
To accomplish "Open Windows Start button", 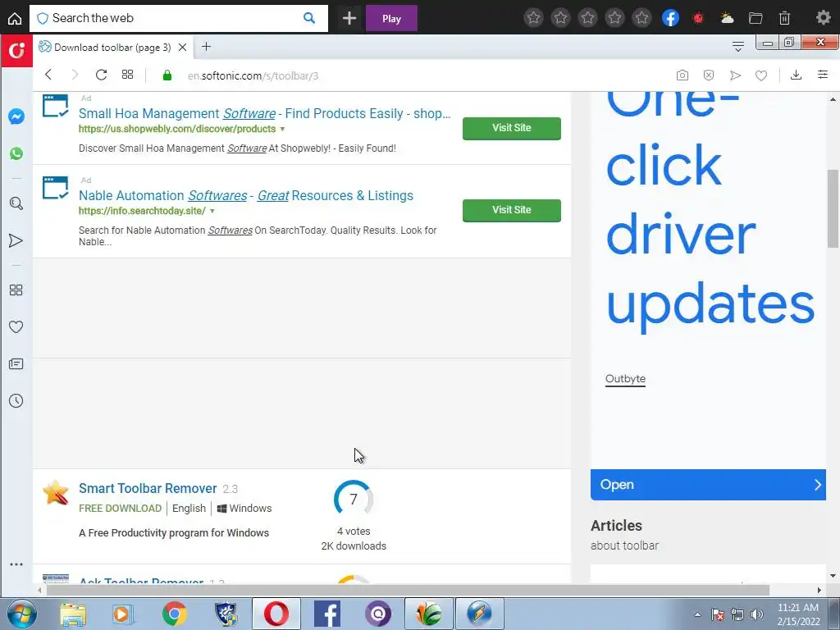I will [21, 614].
